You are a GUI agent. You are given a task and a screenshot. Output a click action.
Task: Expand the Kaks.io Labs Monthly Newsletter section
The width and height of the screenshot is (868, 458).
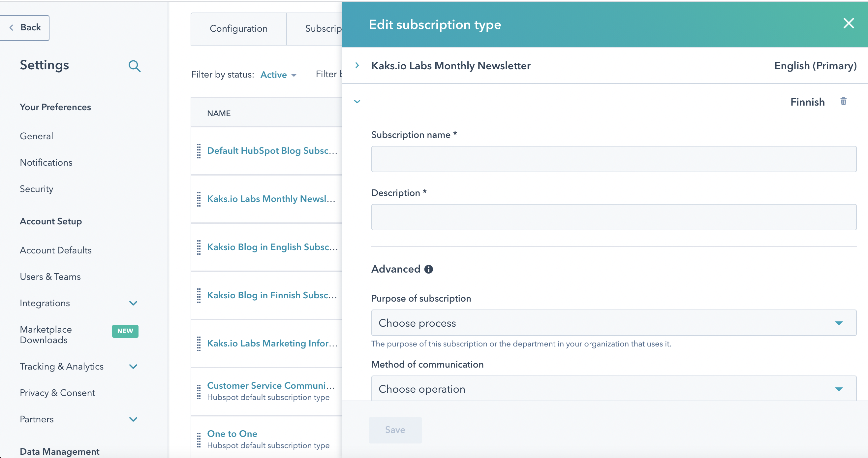[357, 65]
